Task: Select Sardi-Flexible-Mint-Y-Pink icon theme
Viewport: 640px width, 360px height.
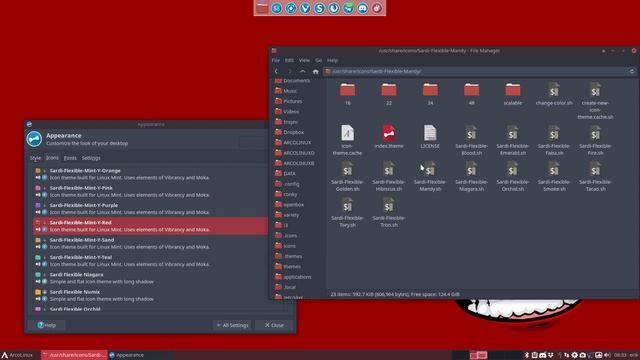Action: point(150,191)
